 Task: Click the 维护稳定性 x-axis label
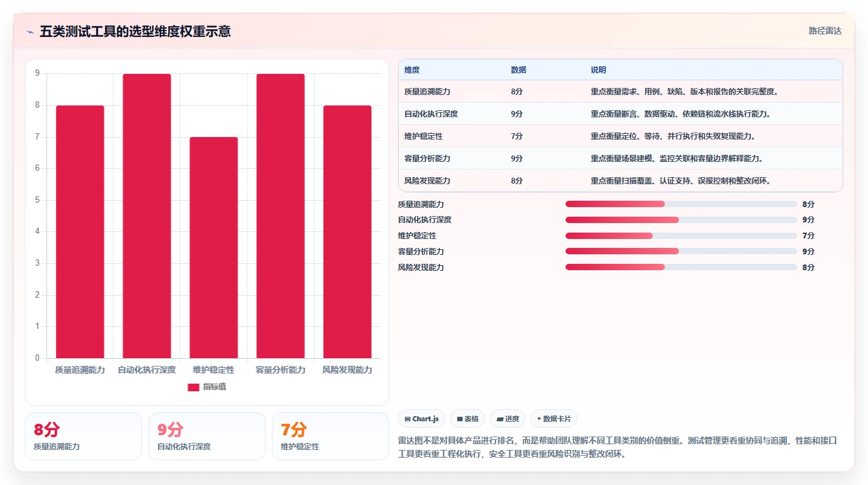point(213,370)
